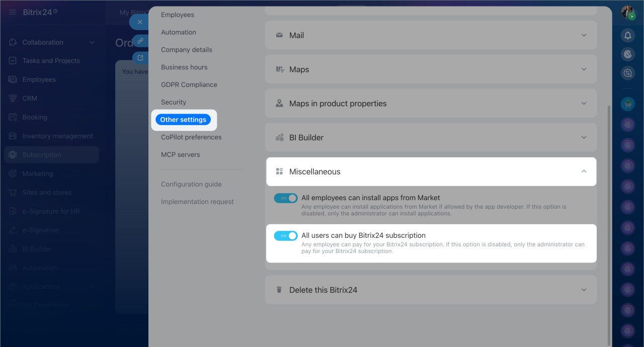Click the BI Builder chart icon in settings
The image size is (644, 347).
279,137
